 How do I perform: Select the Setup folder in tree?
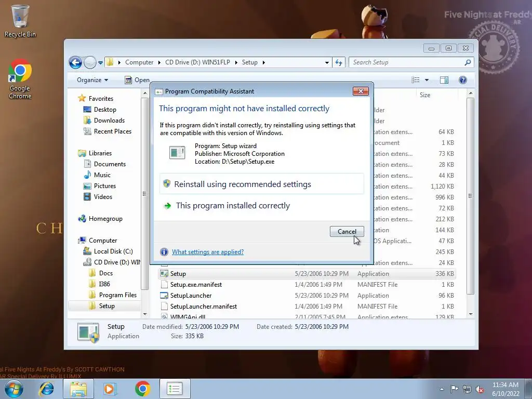point(107,306)
